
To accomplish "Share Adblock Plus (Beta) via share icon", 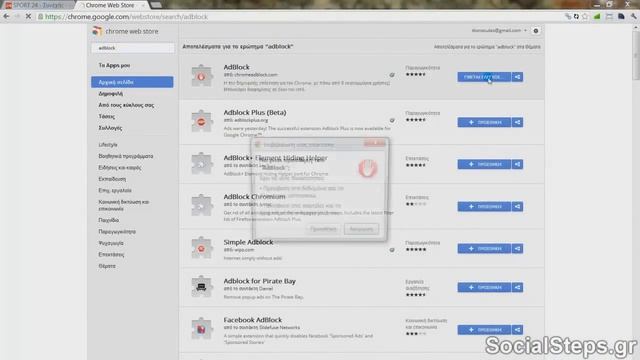I will pos(517,122).
